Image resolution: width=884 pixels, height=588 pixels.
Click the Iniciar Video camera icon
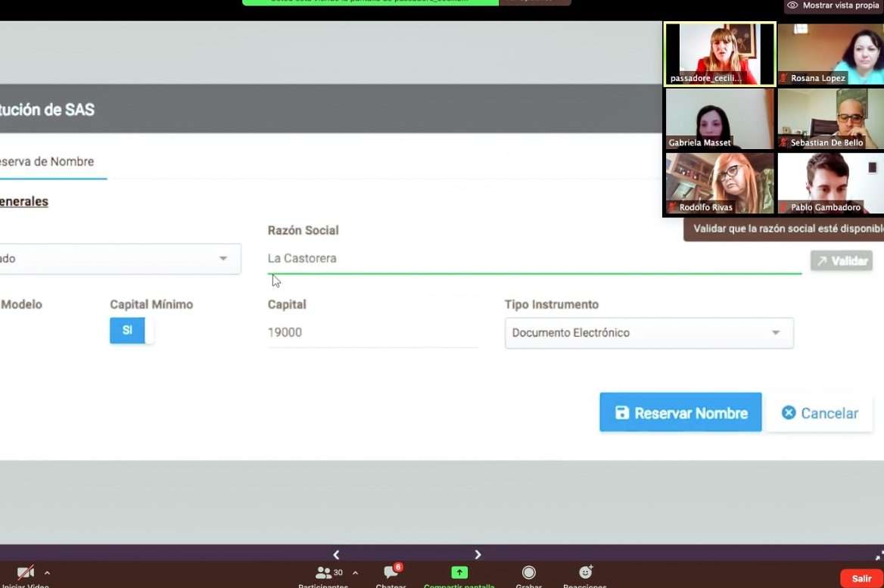[x=26, y=573]
